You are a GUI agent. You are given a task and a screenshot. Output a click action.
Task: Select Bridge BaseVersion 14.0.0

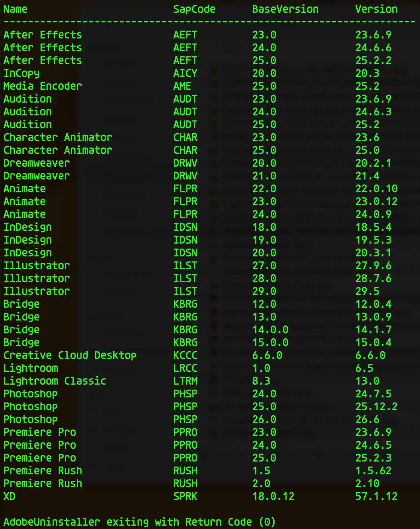click(270, 330)
